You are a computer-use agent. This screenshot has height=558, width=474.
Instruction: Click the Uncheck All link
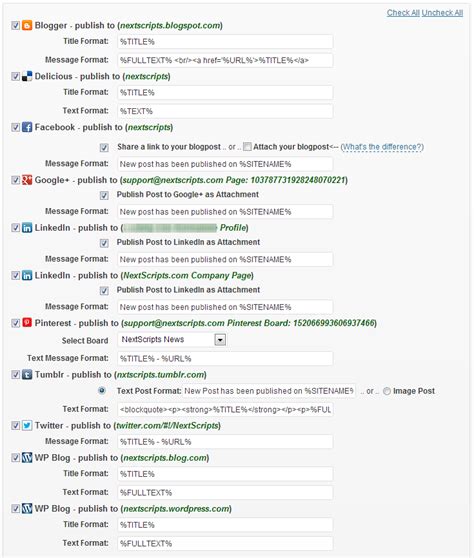tap(442, 13)
